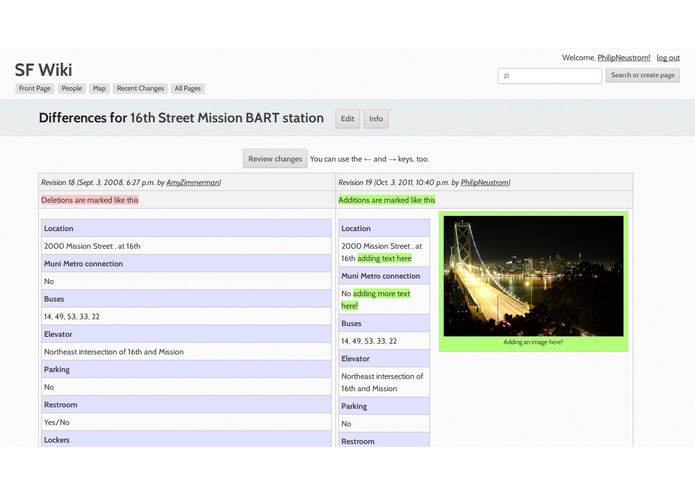Click '2000 Mission Street, at 16th' in Revision 18
This screenshot has height=494, width=695.
click(x=92, y=246)
